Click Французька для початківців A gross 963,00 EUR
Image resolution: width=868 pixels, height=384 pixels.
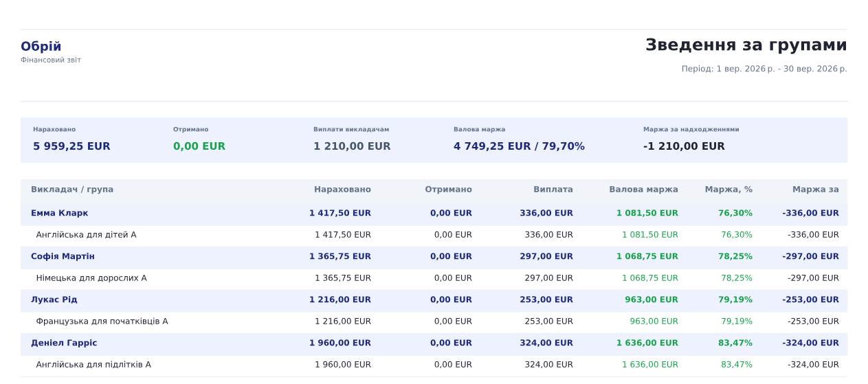tap(654, 321)
